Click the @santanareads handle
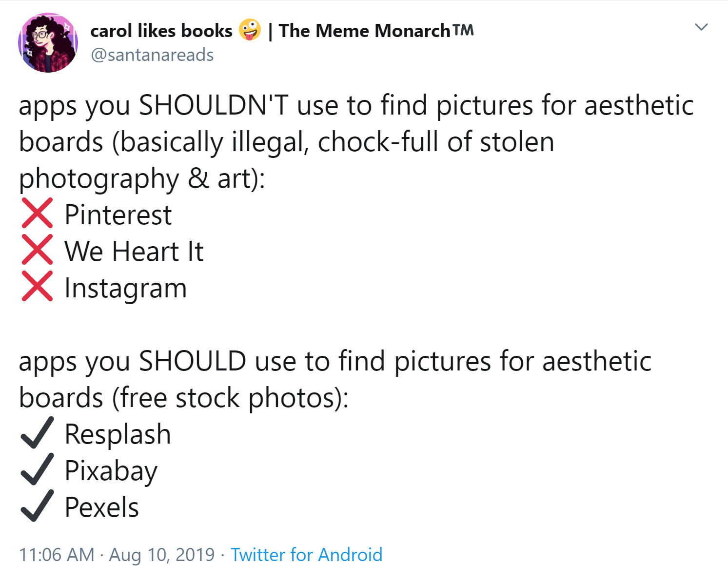This screenshot has width=728, height=583. coord(152,55)
